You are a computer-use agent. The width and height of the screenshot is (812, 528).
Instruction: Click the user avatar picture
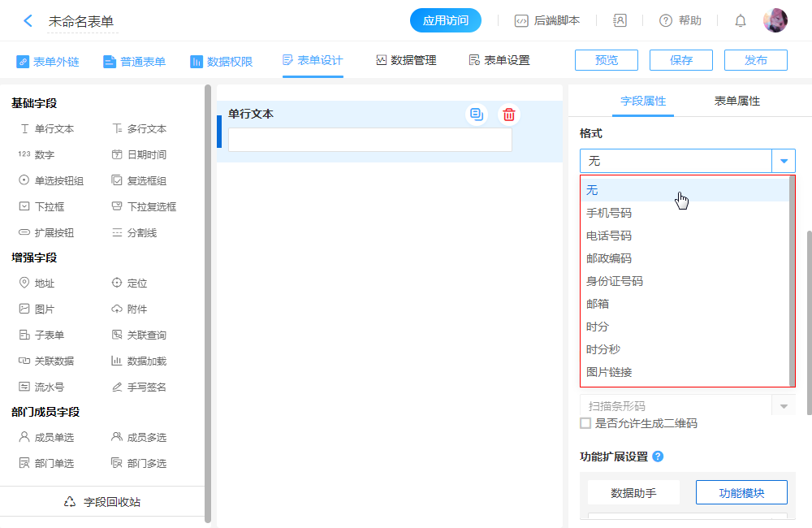775,21
